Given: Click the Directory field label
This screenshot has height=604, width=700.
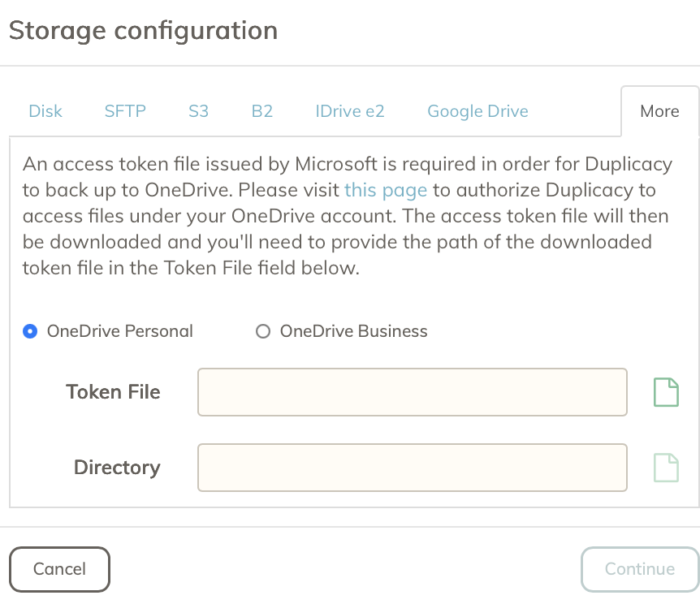Looking at the screenshot, I should 117,468.
